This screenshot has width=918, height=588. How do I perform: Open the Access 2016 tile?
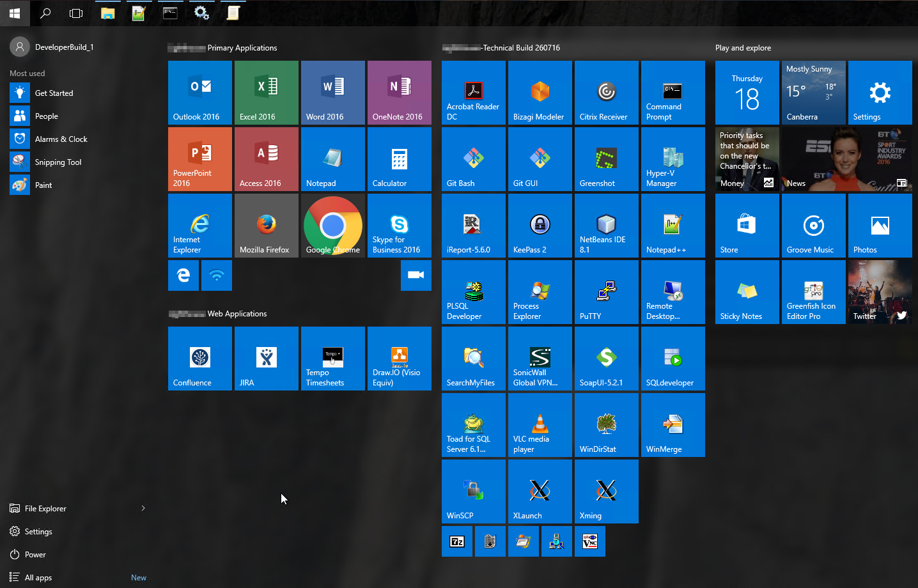tap(267, 159)
